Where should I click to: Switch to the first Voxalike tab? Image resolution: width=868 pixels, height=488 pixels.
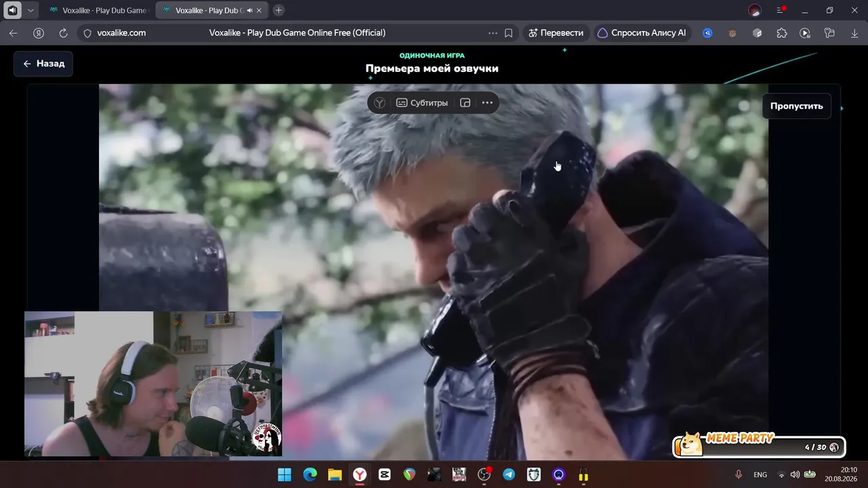coord(98,10)
